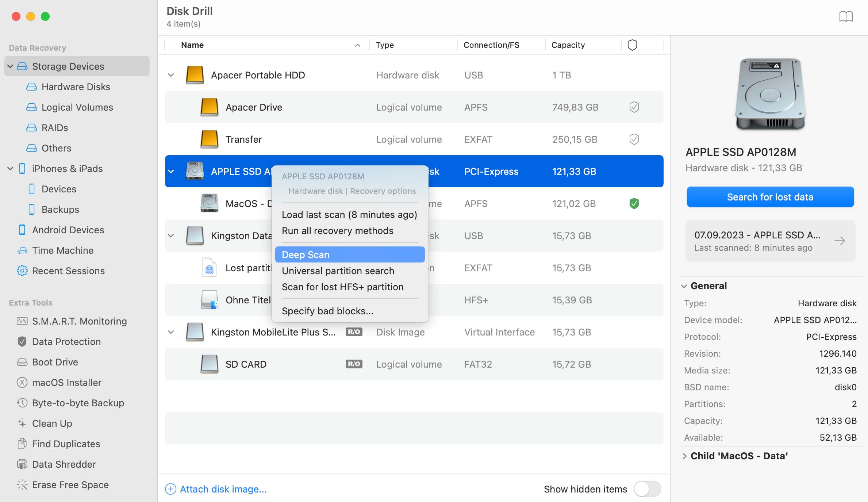Click the Lost partition ghost icon
The image size is (868, 502).
(210, 268)
